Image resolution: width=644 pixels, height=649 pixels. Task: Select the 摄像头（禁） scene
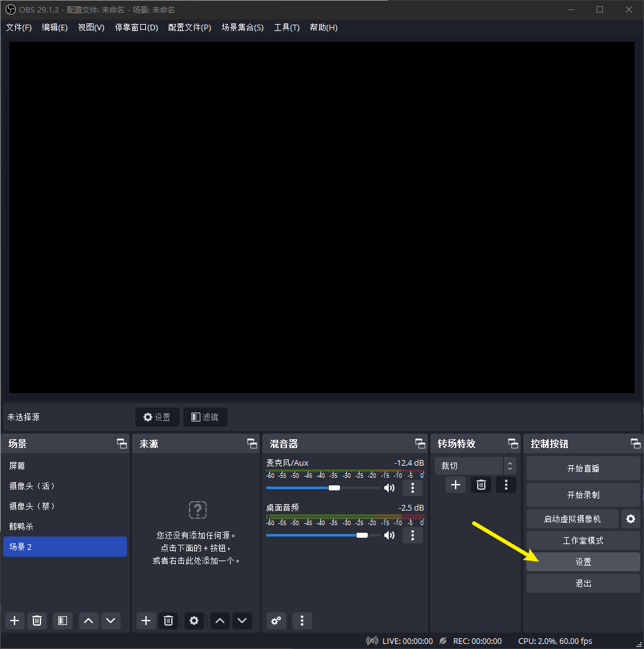(x=65, y=506)
